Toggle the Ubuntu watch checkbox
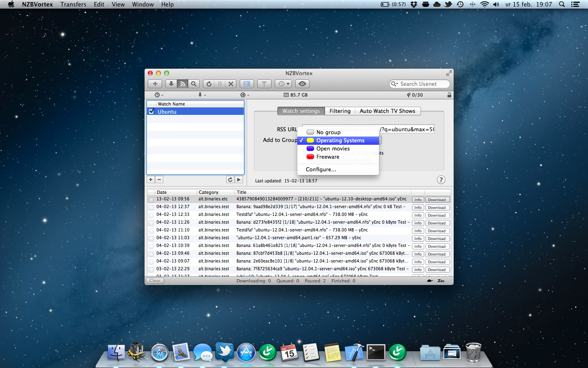The height and width of the screenshot is (368, 588). (151, 111)
